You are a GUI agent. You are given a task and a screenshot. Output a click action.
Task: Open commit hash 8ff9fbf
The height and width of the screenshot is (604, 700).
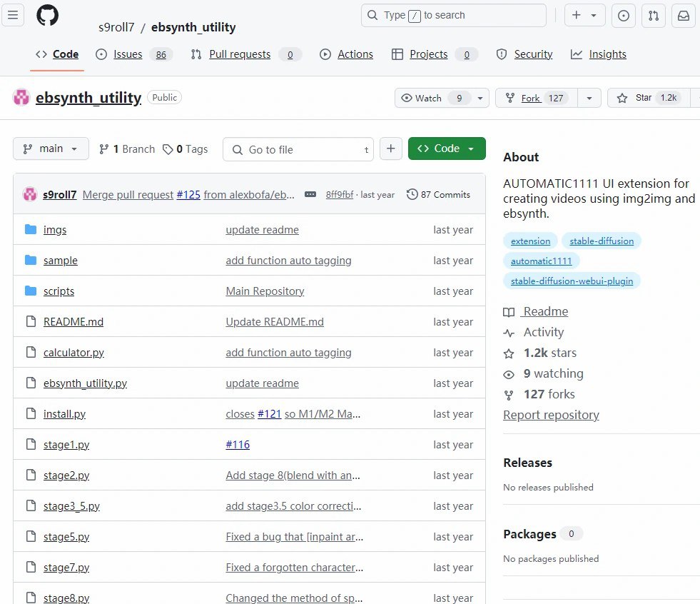(339, 195)
